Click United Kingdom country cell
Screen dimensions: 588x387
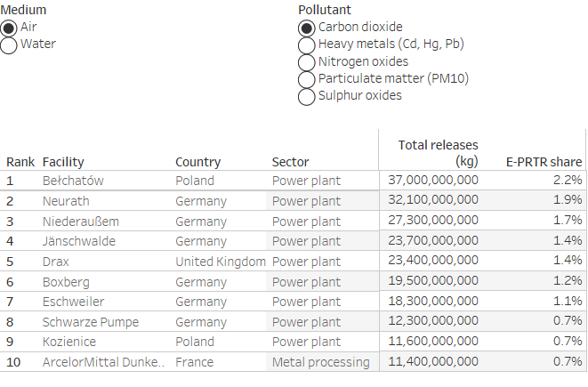(221, 262)
